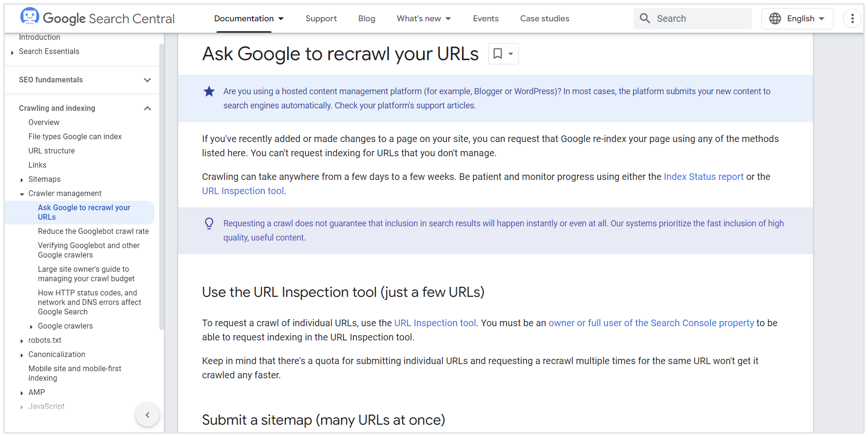Click the globe language icon
The height and width of the screenshot is (437, 868).
click(x=775, y=18)
